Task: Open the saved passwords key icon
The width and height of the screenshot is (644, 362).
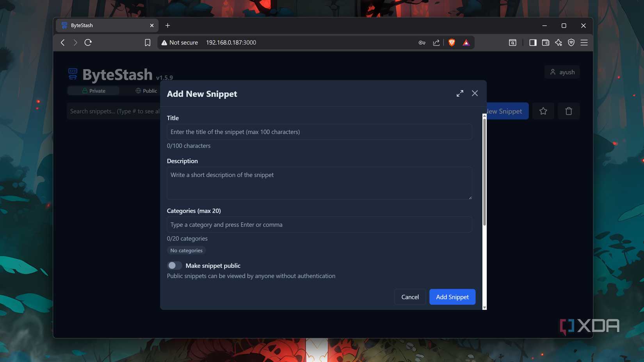Action: [x=422, y=43]
